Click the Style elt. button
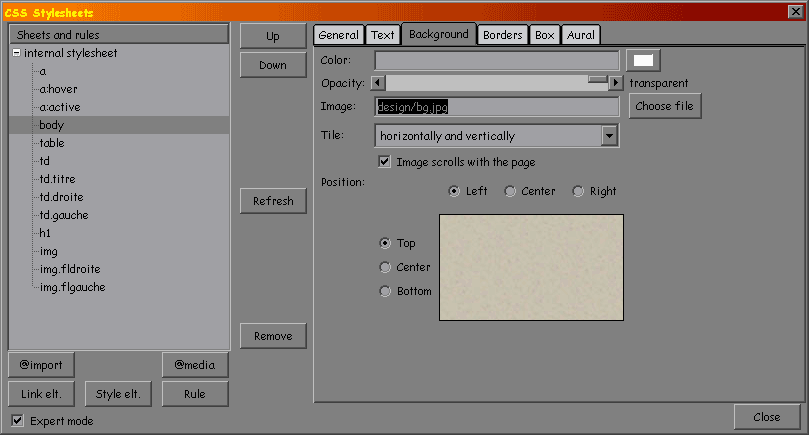 [118, 394]
